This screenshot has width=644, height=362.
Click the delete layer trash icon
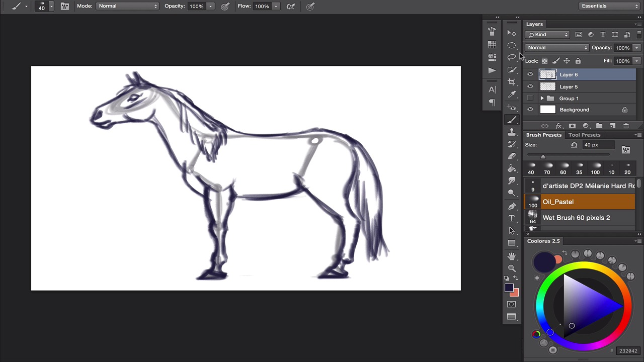(626, 126)
